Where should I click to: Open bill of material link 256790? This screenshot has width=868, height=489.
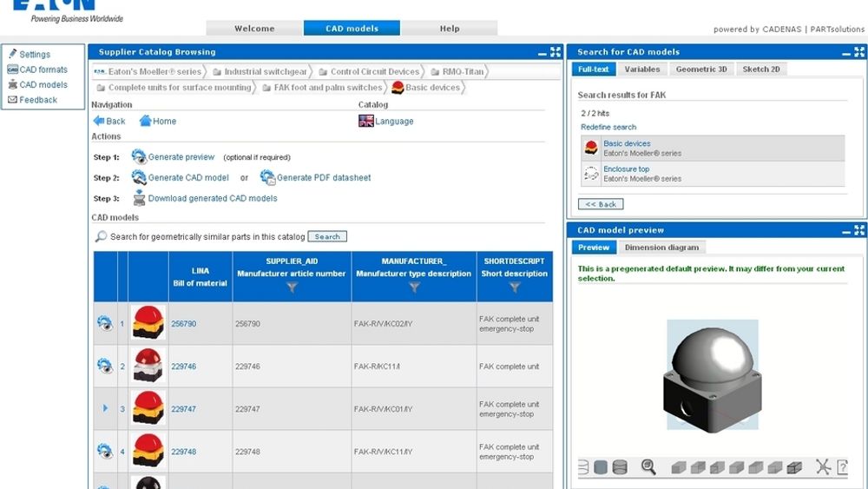[183, 323]
